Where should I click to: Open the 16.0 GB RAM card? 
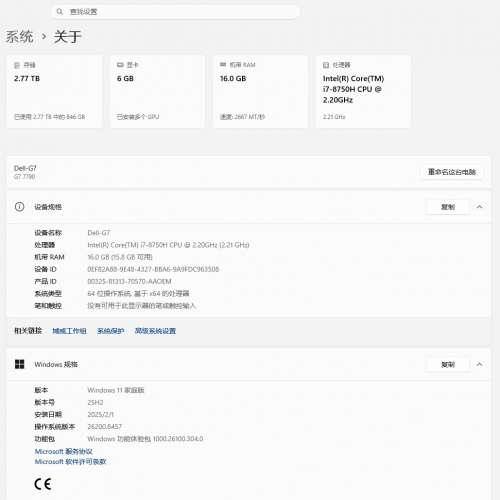[260, 91]
